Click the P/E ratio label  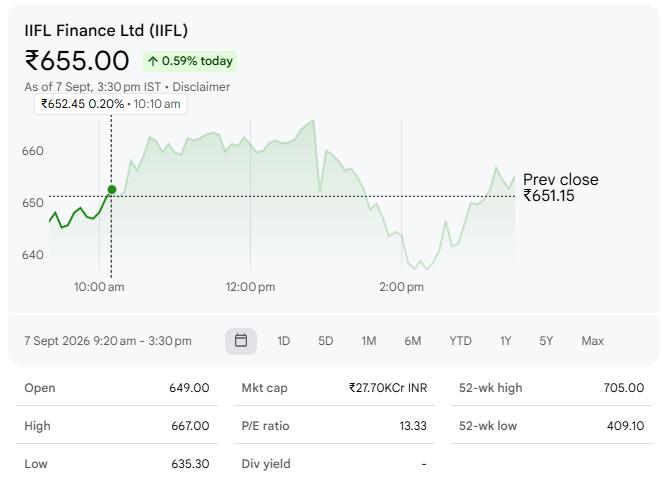(x=265, y=426)
